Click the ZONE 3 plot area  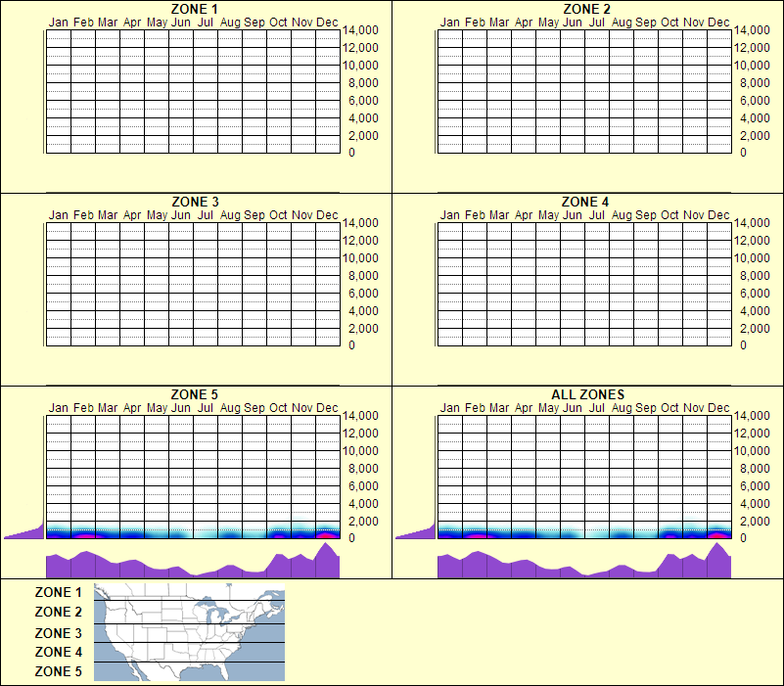193,284
